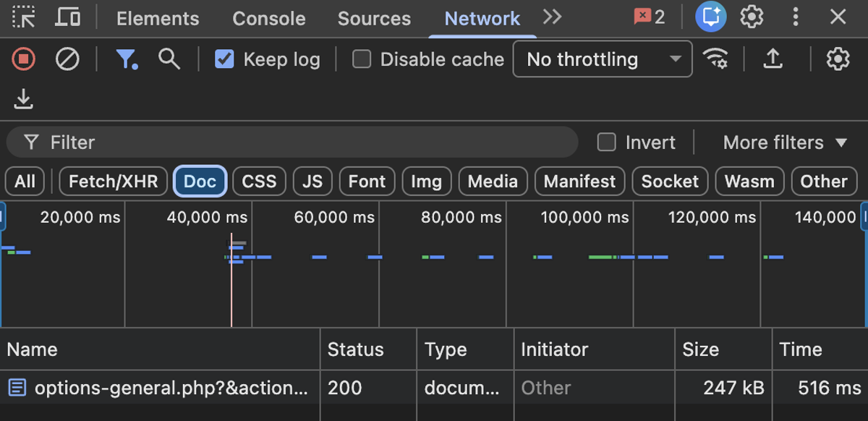868x421 pixels.
Task: Filter requests by Manifest
Action: [580, 182]
